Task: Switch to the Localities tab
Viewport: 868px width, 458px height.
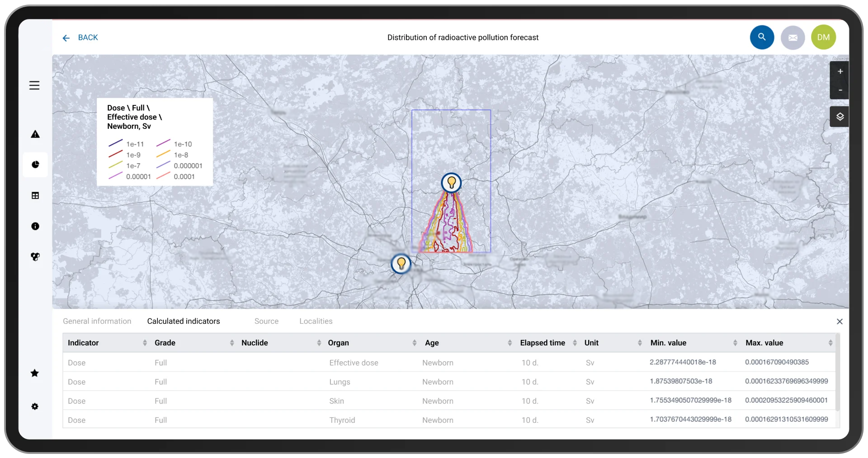Action: (316, 321)
